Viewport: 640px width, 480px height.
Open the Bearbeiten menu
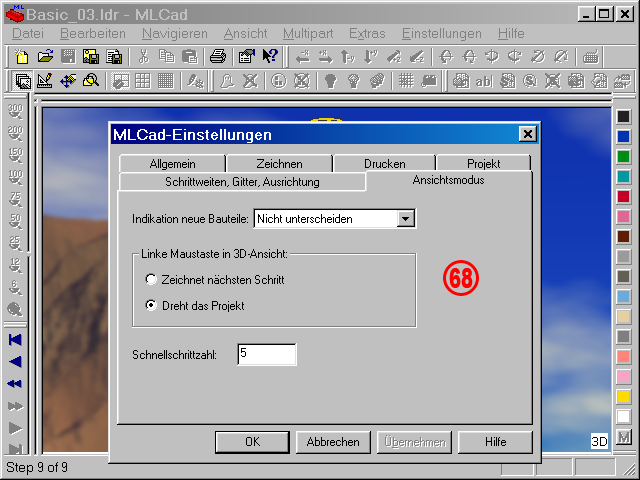pyautogui.click(x=93, y=33)
